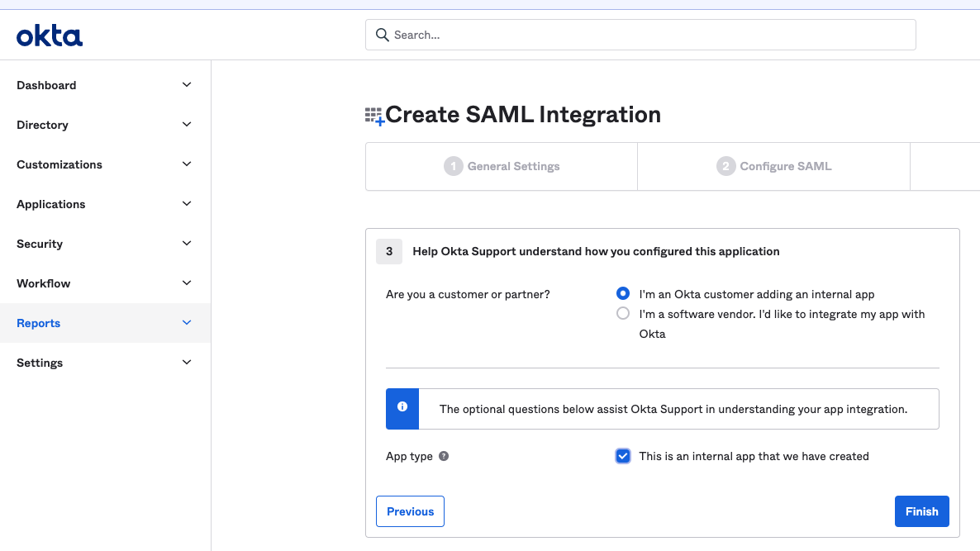
Task: Open the Workflow menu item
Action: tap(105, 283)
